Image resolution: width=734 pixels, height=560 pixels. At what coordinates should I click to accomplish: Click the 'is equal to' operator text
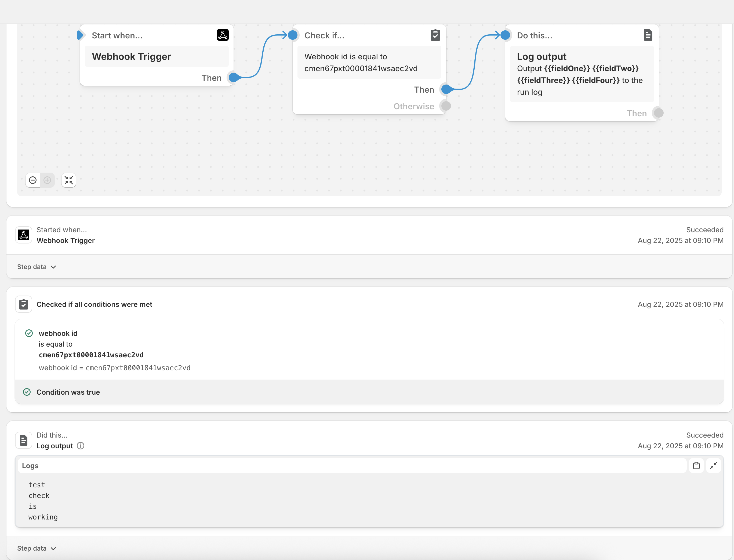(x=55, y=344)
